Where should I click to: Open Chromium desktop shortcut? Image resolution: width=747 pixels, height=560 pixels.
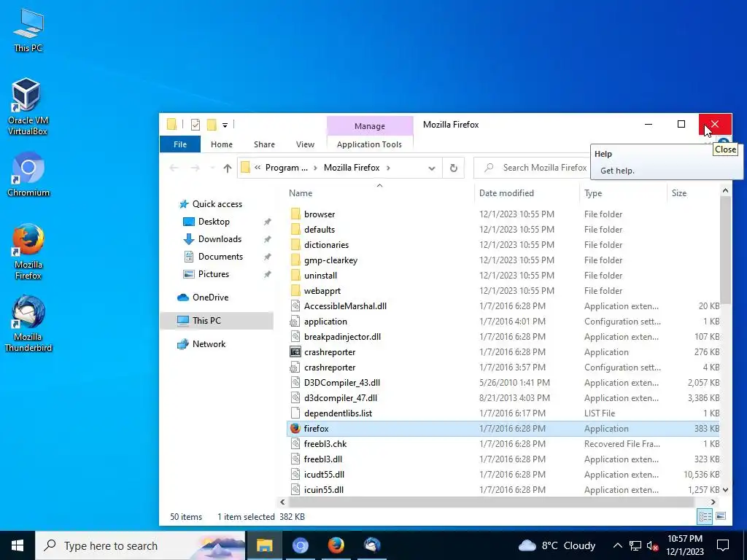[x=28, y=174]
